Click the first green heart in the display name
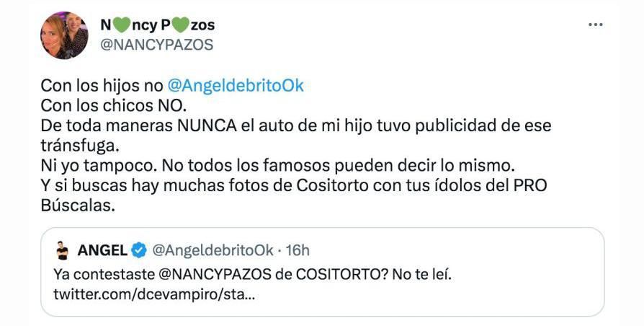644x326 pixels. click(x=120, y=25)
